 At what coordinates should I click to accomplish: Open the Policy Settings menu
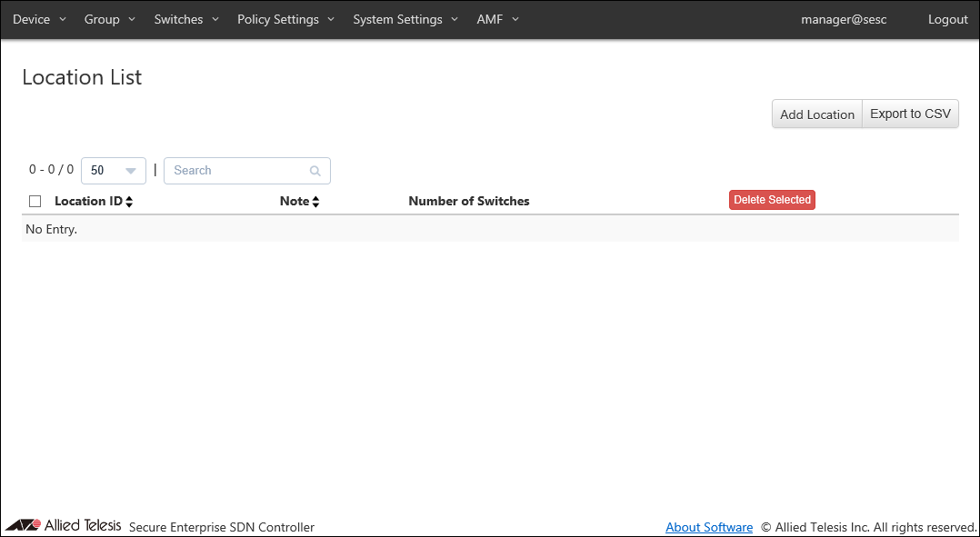coord(285,19)
